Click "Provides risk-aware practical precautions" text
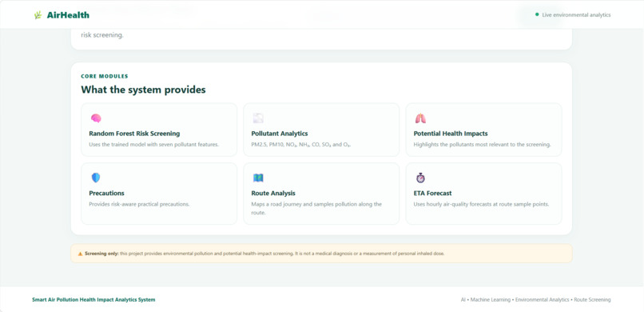 tap(139, 204)
